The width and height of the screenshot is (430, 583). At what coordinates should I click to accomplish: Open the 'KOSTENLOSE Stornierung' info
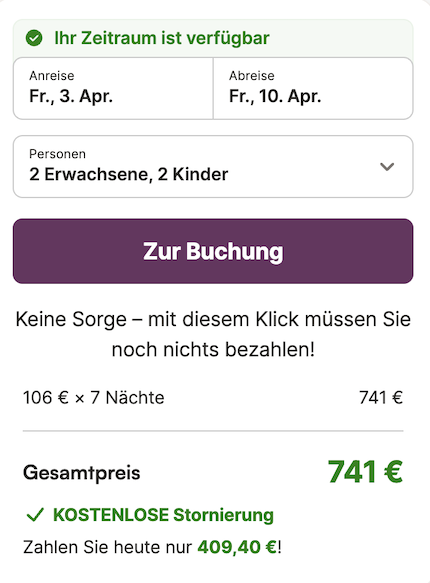point(163,515)
